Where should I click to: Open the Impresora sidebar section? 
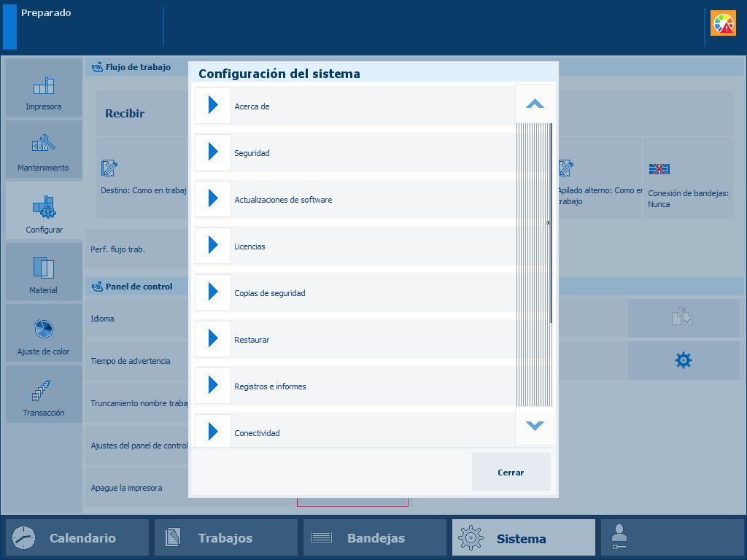(x=44, y=88)
